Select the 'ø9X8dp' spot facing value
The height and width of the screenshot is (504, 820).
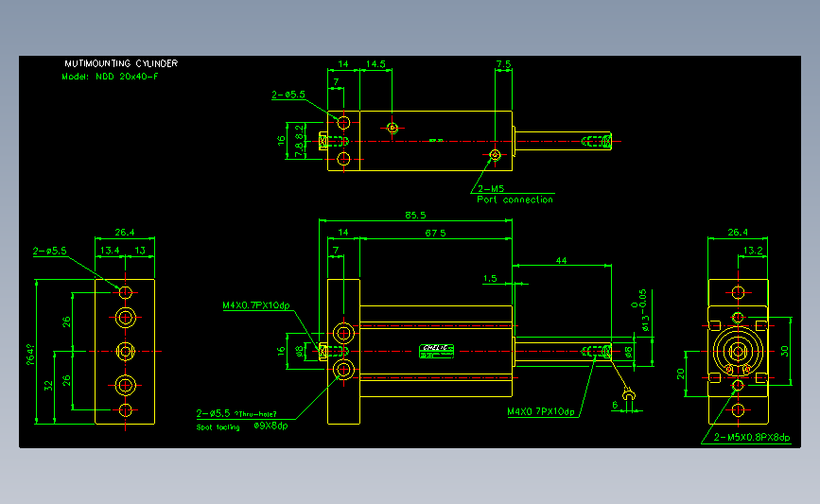pos(270,426)
